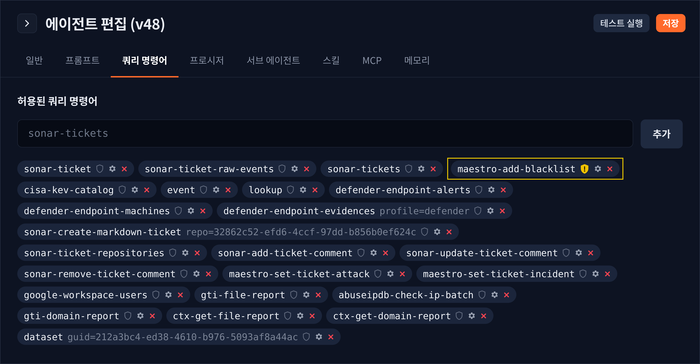Click the 테스트 실행 button
The height and width of the screenshot is (364, 700).
pos(621,23)
